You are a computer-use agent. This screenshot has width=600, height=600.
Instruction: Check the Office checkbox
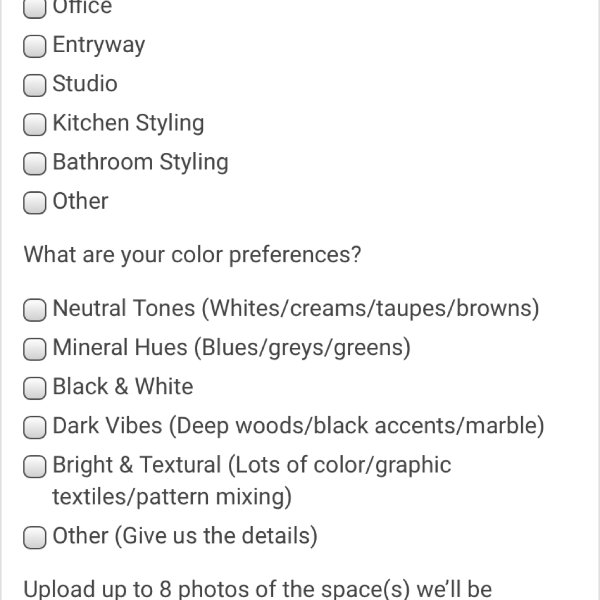coord(35,8)
